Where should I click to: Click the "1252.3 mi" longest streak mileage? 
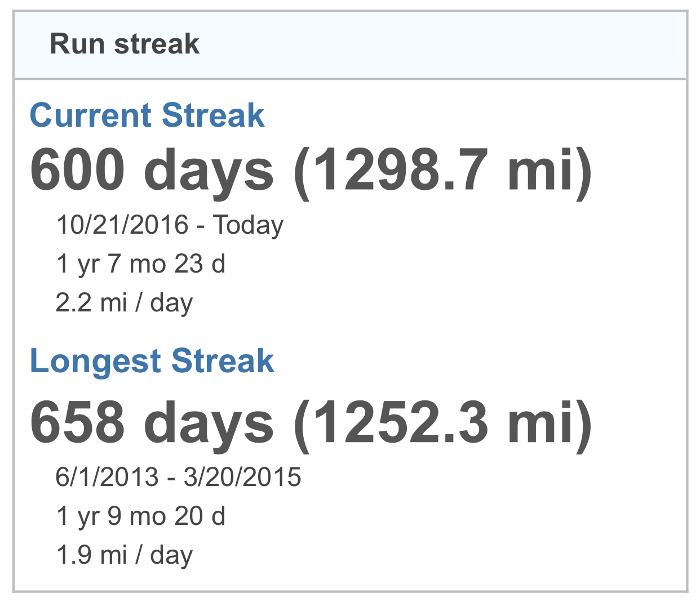443,422
